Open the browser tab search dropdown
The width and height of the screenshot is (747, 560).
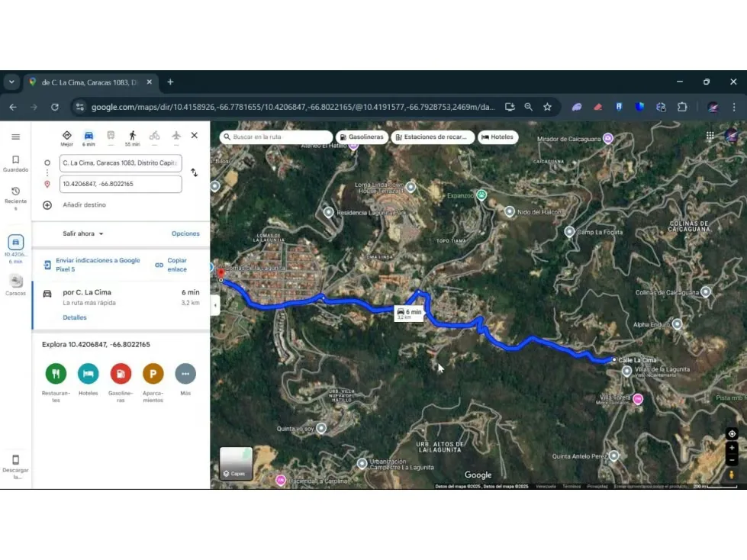(x=11, y=82)
